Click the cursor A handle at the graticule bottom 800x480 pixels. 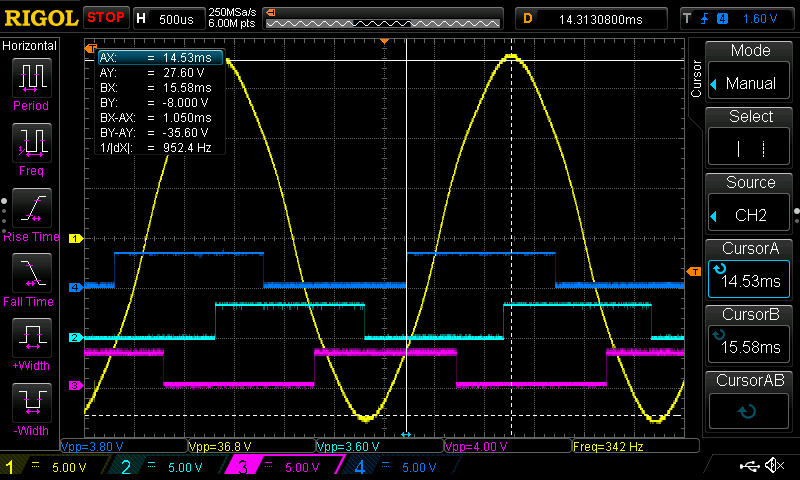[x=406, y=434]
